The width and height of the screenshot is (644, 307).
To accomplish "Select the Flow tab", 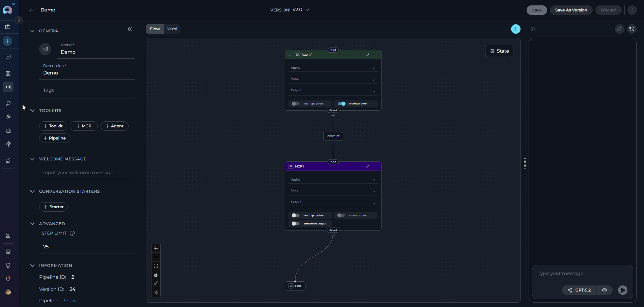I will click(x=155, y=29).
